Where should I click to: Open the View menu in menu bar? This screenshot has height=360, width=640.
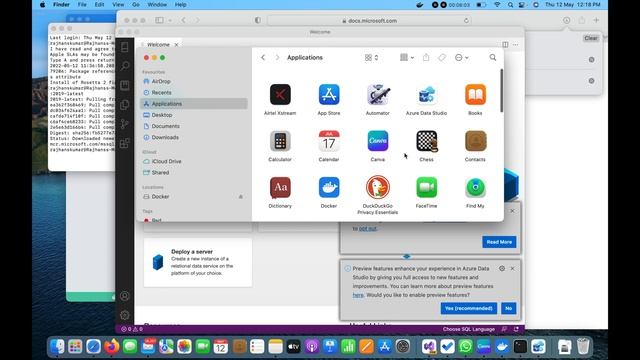[118, 5]
